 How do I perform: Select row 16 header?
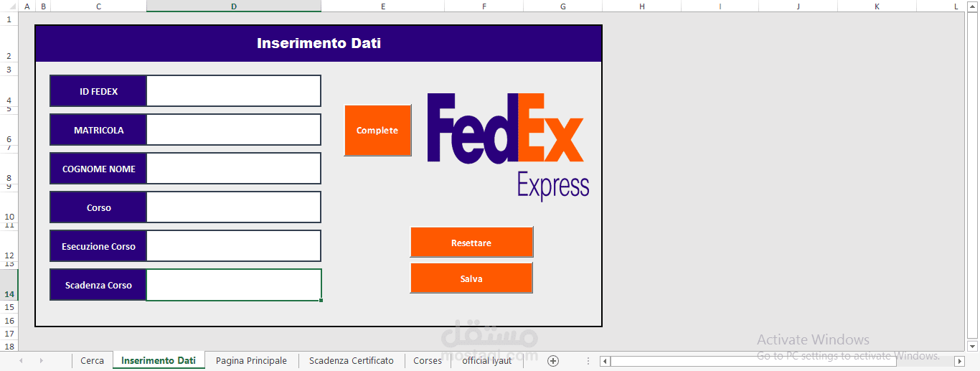click(x=9, y=320)
